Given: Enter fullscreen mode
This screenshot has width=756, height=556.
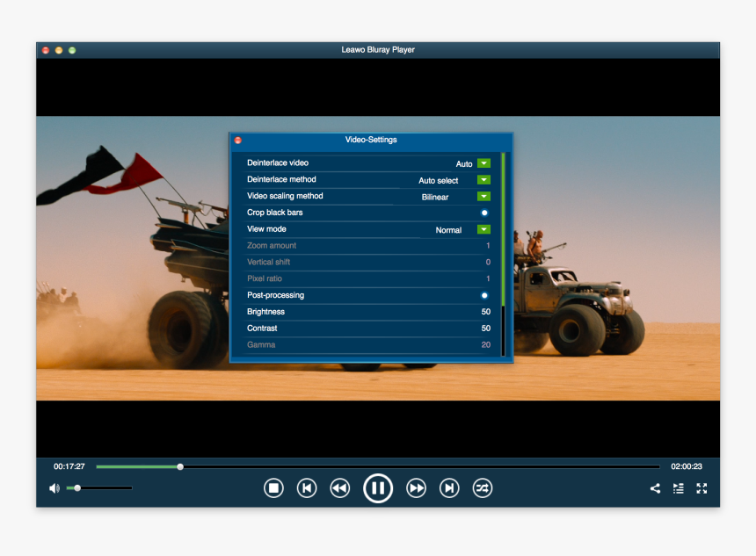Looking at the screenshot, I should 702,488.
